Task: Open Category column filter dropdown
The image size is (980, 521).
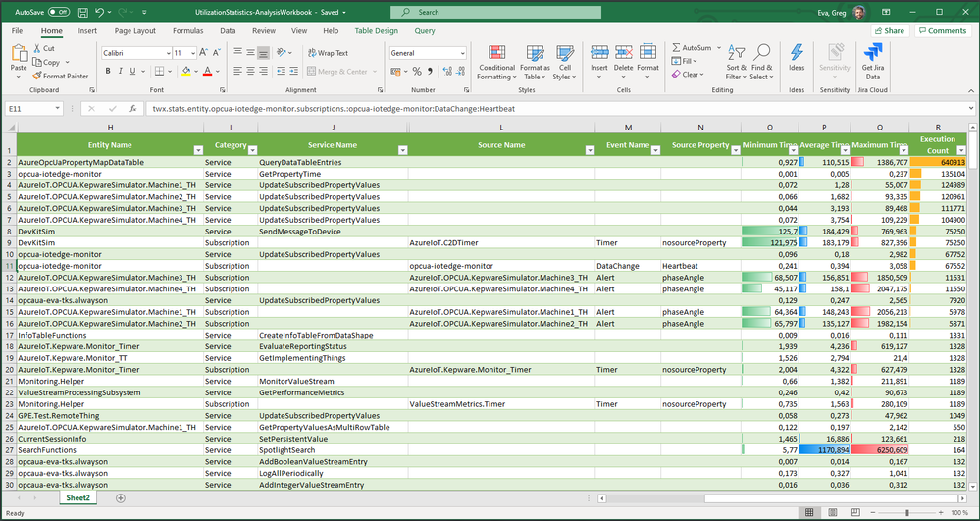Action: [x=252, y=151]
